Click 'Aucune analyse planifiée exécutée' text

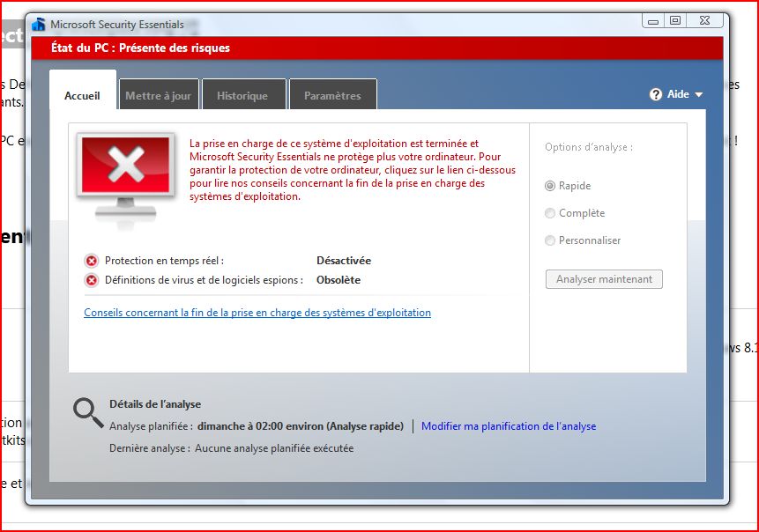click(274, 448)
